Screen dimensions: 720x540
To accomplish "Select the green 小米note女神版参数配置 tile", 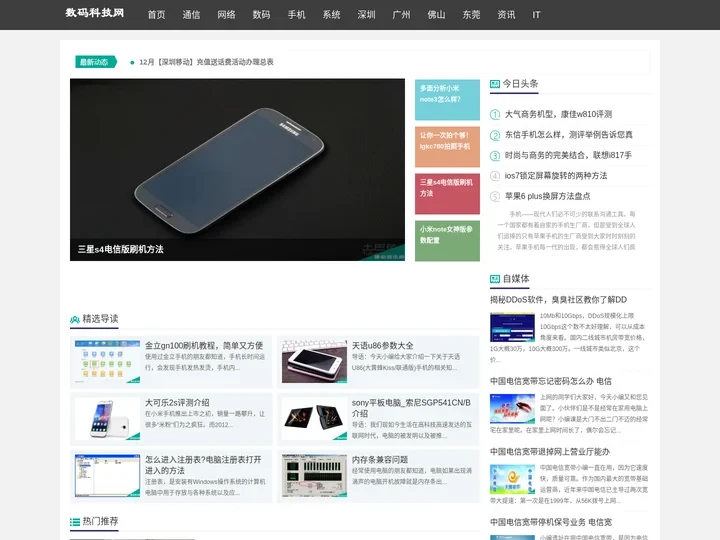I will pos(447,241).
